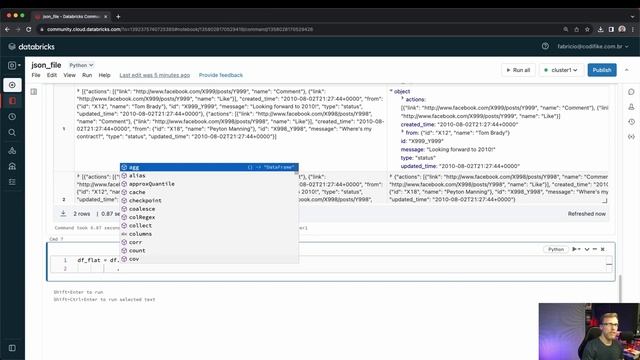Collapse the notebook header with chevron
This screenshot has width=640, height=360.
[627, 70]
